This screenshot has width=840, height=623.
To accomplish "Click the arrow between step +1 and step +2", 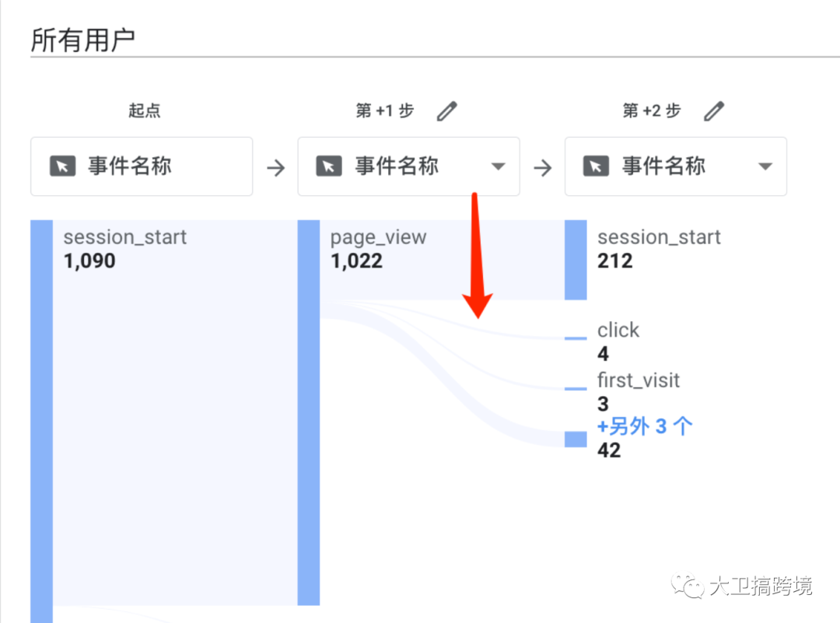I will coord(543,168).
